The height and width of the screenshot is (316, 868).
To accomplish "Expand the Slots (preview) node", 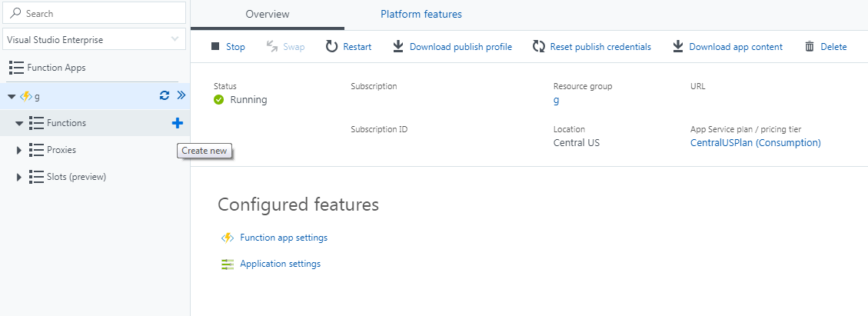I will (x=19, y=178).
